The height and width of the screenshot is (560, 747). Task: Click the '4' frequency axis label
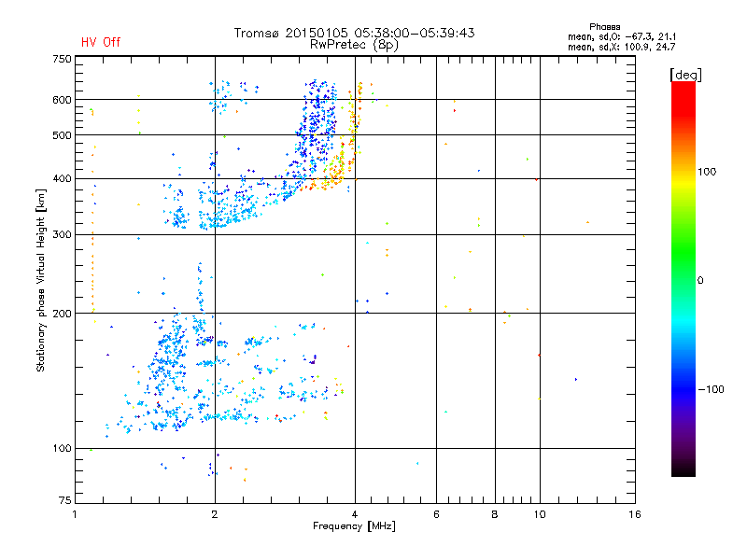point(355,514)
